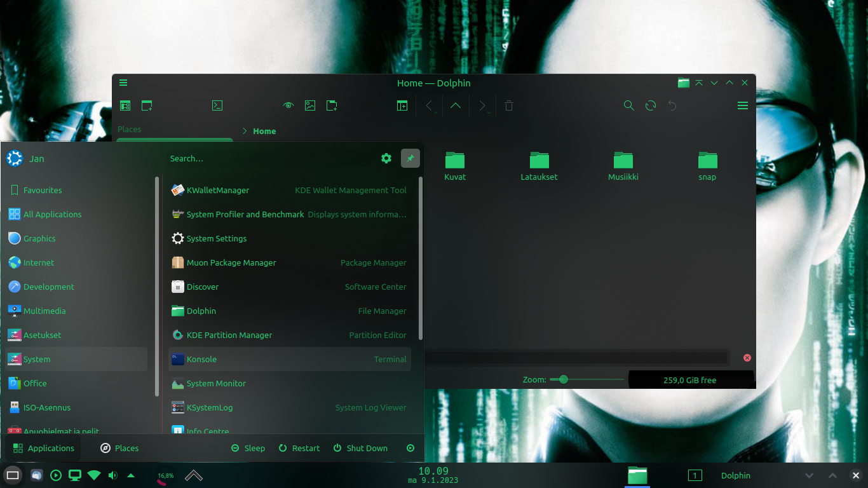
Task: Open the Lataukset folder
Action: pos(539,166)
